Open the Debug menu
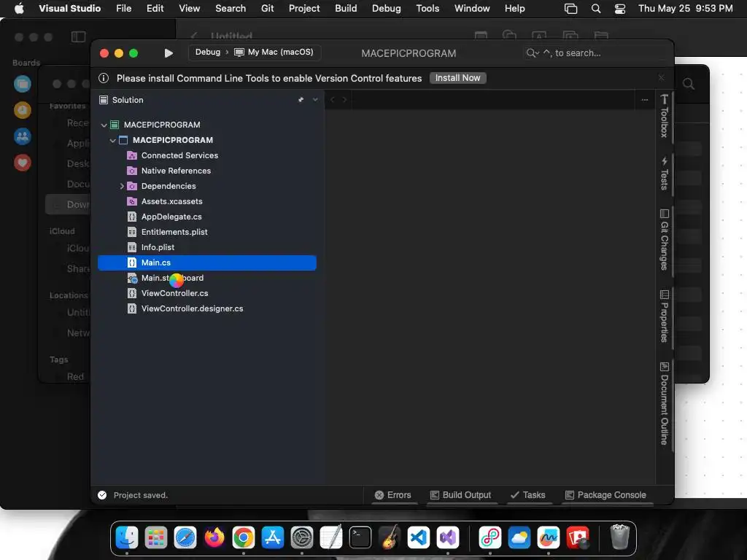 click(387, 8)
